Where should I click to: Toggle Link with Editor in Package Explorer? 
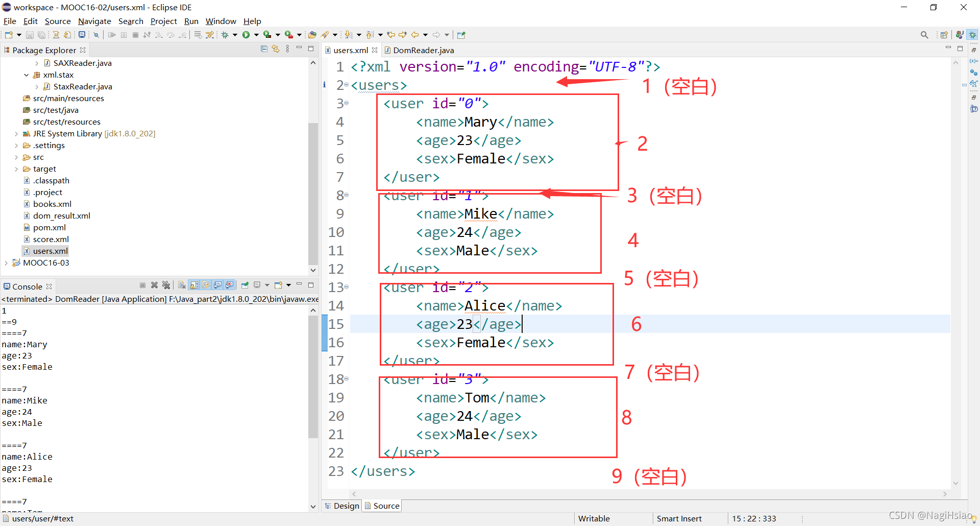pos(276,49)
